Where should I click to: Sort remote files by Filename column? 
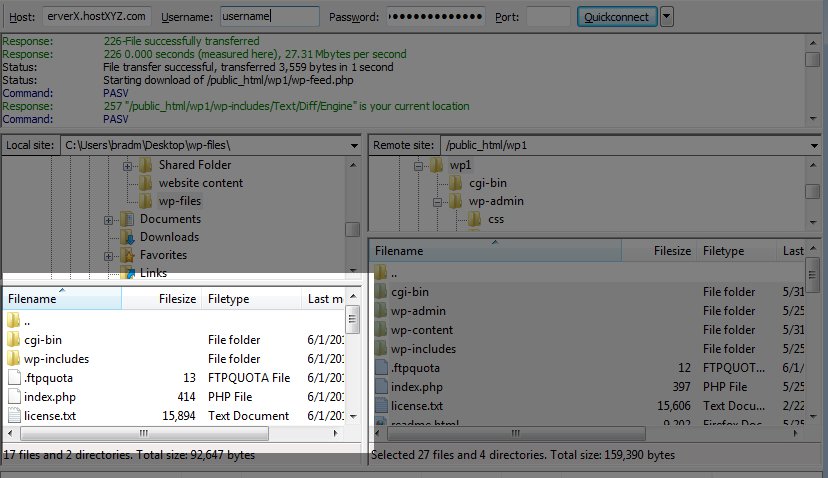(x=496, y=250)
